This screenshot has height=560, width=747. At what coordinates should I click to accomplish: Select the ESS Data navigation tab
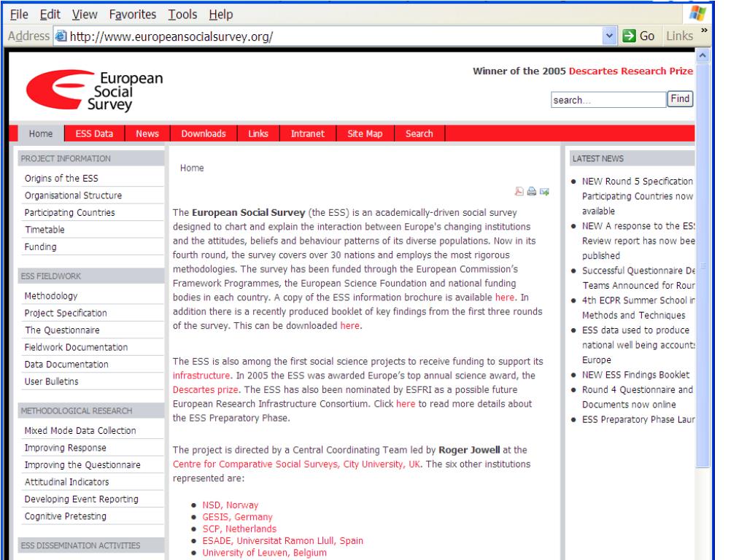tap(94, 134)
